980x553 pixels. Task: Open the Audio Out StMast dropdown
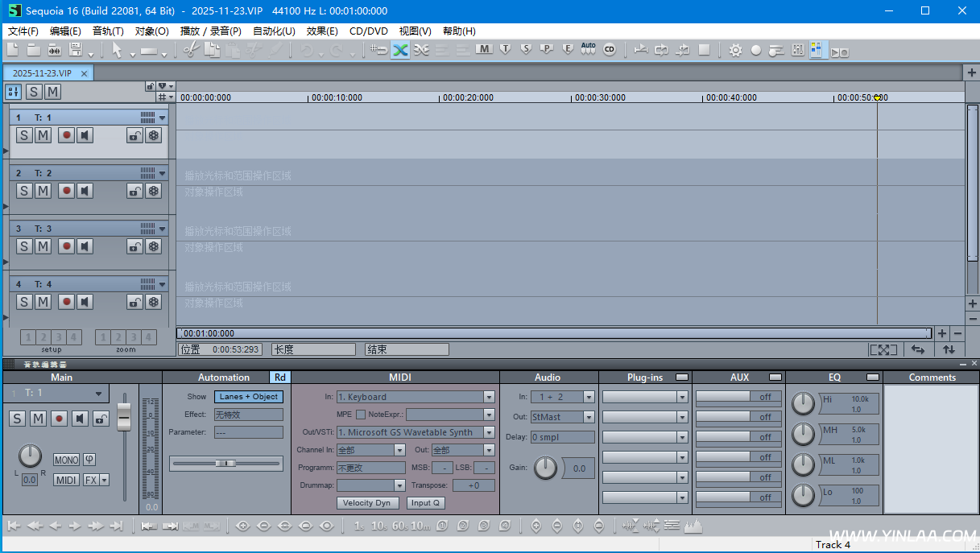coord(588,416)
